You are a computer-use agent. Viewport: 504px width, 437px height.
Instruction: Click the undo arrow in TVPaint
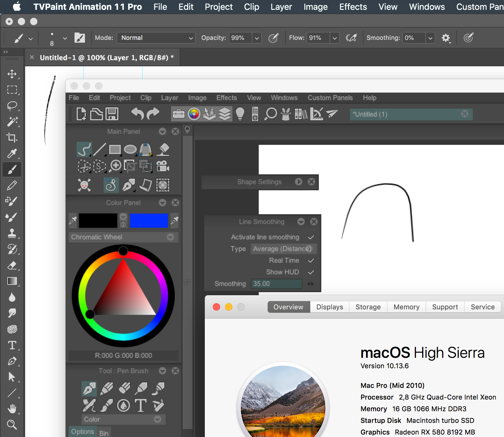click(x=137, y=114)
